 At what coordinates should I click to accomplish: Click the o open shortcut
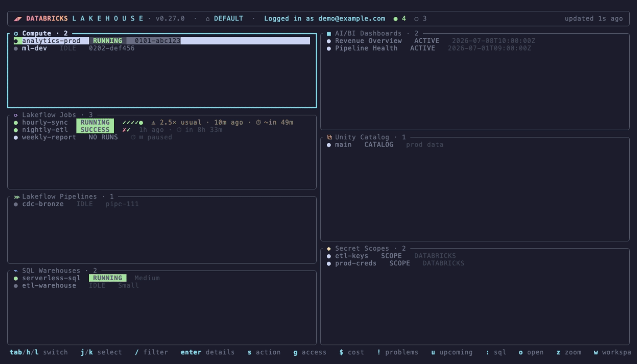(x=531, y=352)
